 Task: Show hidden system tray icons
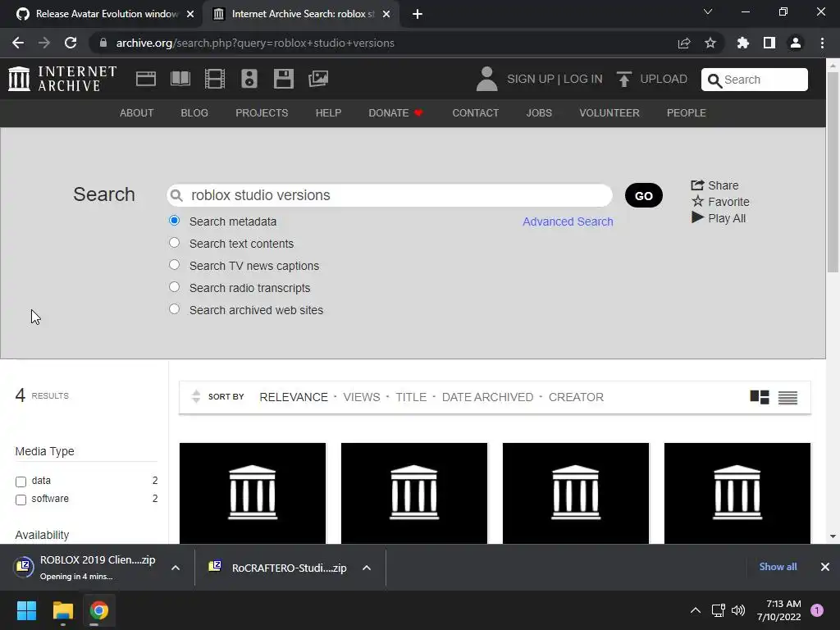point(695,610)
